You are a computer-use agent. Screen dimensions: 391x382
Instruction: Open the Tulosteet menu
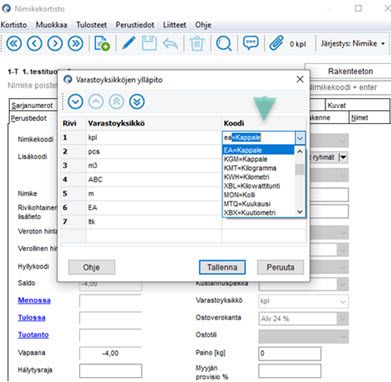click(91, 25)
